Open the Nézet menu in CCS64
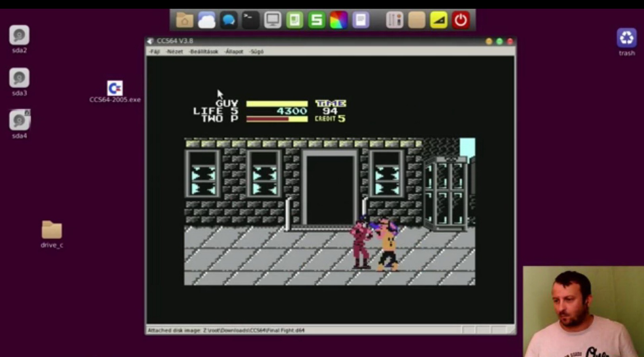This screenshot has height=357, width=644. tap(174, 52)
